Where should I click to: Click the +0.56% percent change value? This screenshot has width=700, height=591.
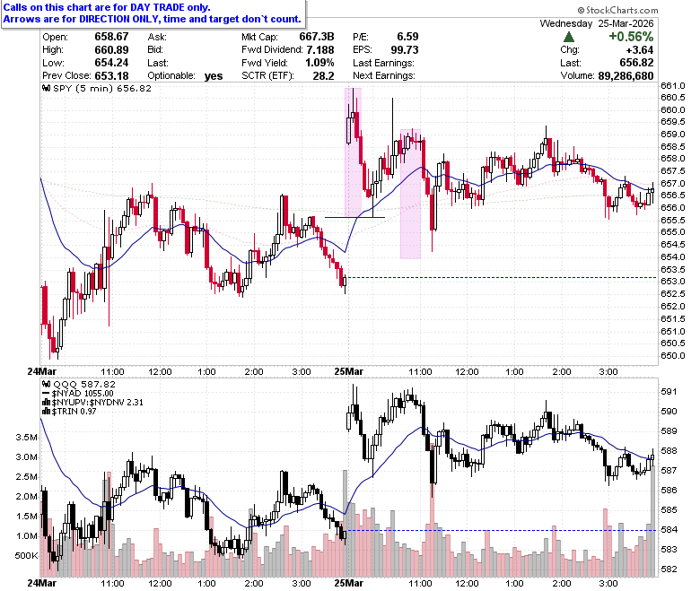pyautogui.click(x=631, y=37)
